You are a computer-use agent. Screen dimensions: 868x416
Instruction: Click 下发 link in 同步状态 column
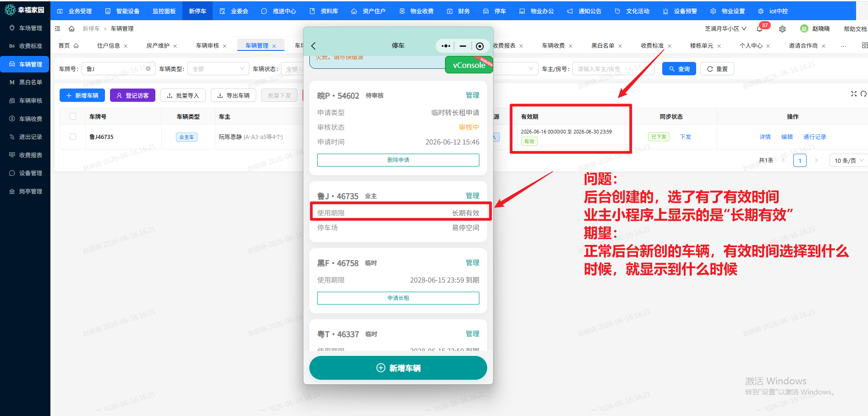point(685,137)
